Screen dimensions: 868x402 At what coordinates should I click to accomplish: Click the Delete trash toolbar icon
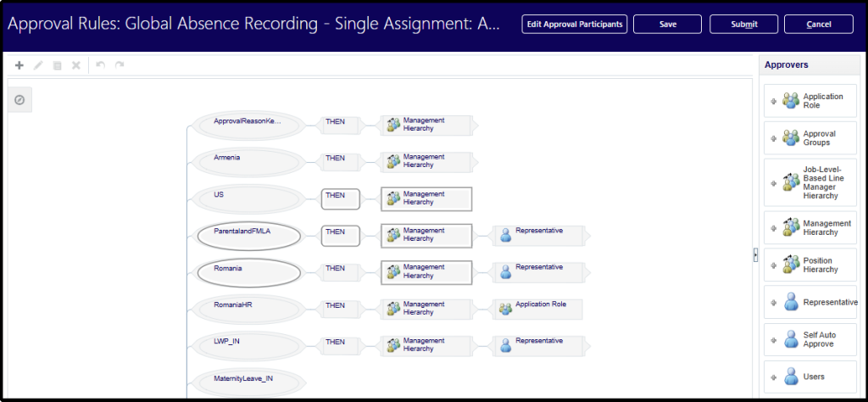pyautogui.click(x=57, y=65)
